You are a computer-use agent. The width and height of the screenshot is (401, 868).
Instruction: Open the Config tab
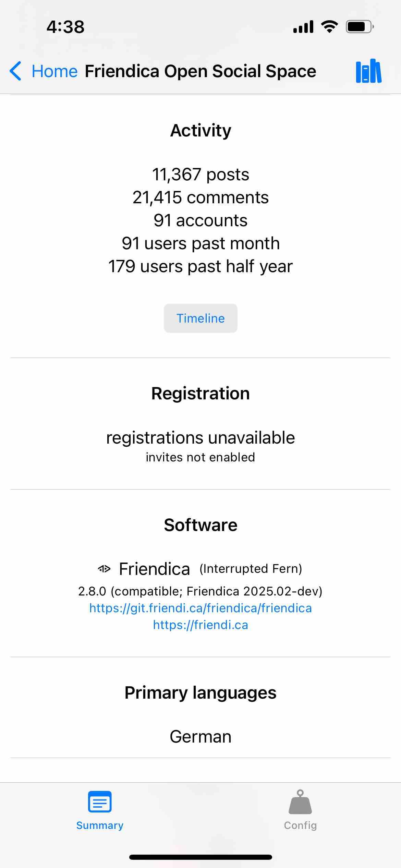pyautogui.click(x=300, y=810)
